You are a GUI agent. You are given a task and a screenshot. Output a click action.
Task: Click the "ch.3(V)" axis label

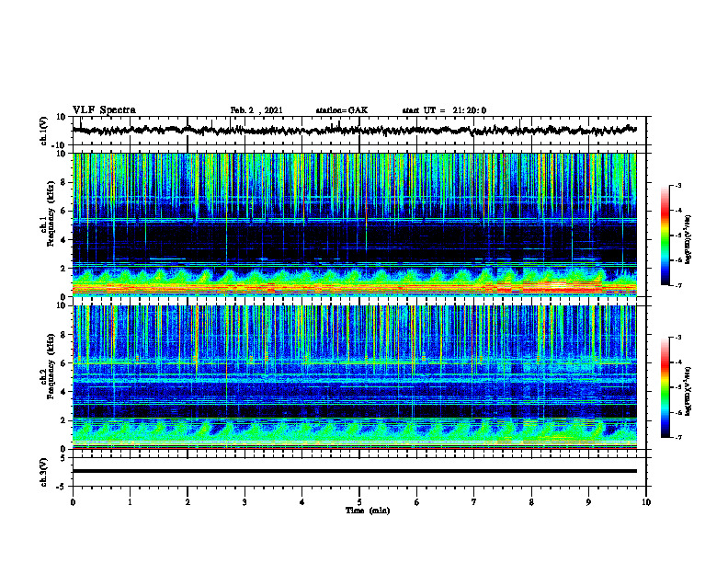click(x=44, y=472)
